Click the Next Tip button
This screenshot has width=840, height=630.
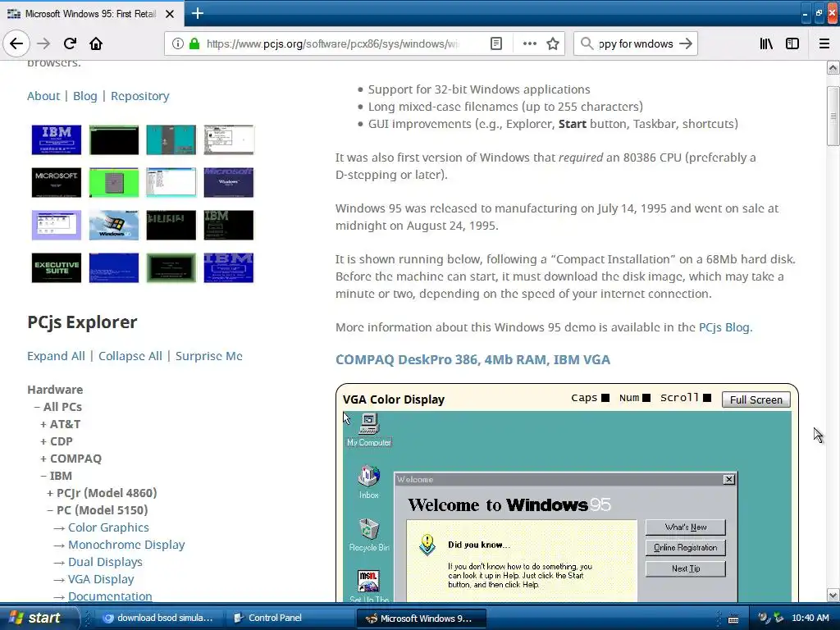pyautogui.click(x=685, y=568)
